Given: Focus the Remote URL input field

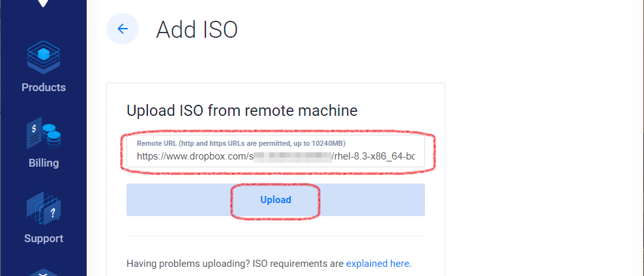Looking at the screenshot, I should [276, 151].
